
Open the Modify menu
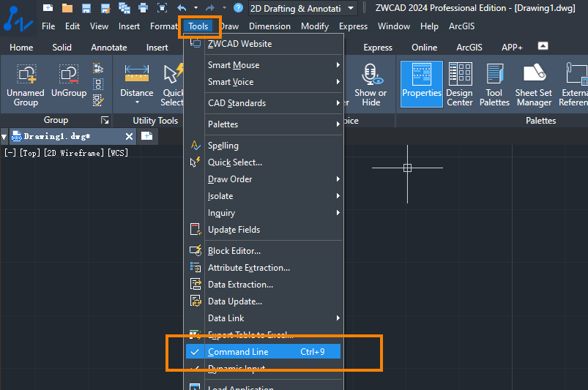tap(315, 26)
